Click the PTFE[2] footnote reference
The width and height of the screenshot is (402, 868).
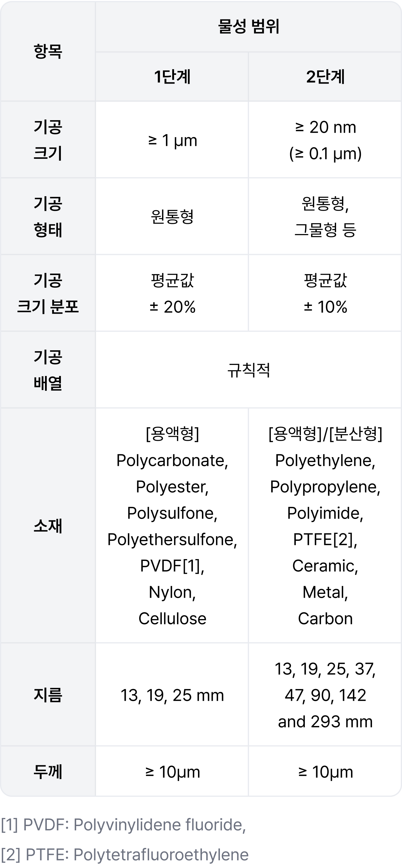(x=325, y=540)
